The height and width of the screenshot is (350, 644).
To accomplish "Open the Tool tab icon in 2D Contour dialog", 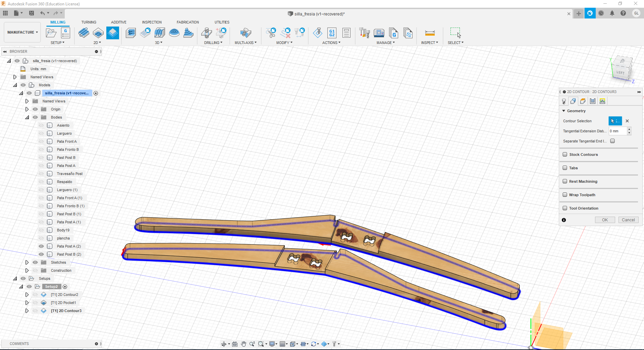I will (564, 101).
